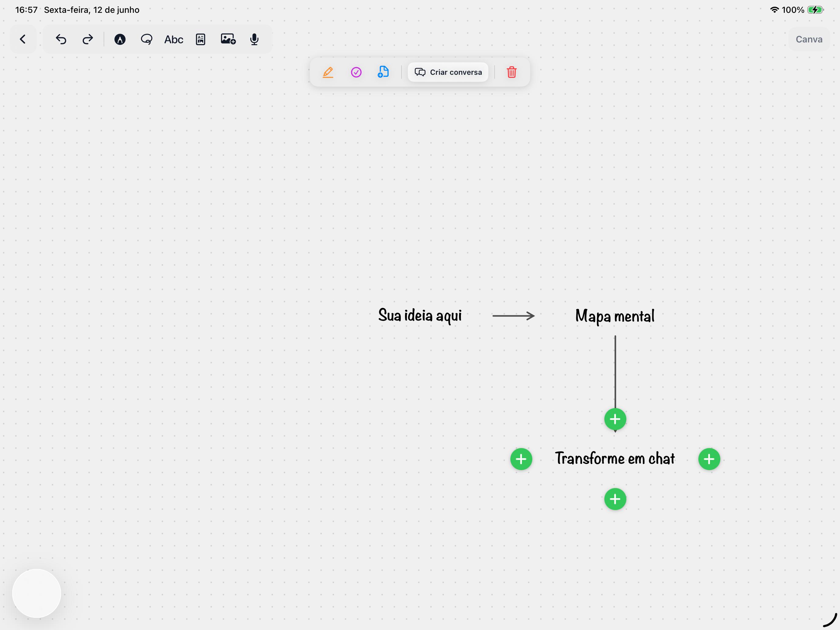Tap the 16:57 clock in status bar
The image size is (840, 630).
[x=26, y=10]
